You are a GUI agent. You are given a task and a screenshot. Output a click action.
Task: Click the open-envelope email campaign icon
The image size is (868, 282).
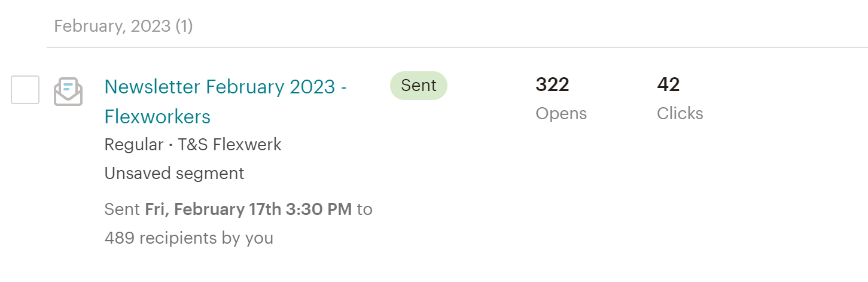point(68,92)
